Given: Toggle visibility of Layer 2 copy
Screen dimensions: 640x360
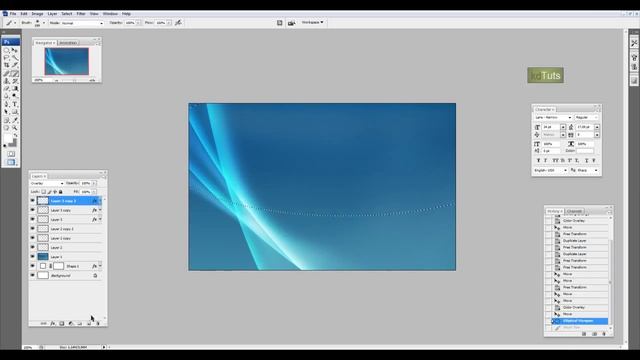Looking at the screenshot, I should point(32,238).
